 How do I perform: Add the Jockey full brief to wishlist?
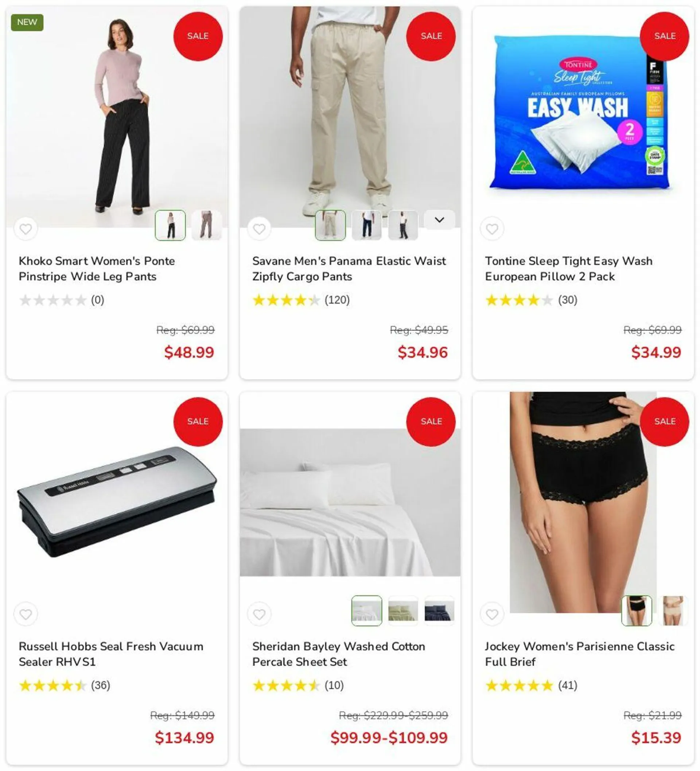(x=492, y=614)
